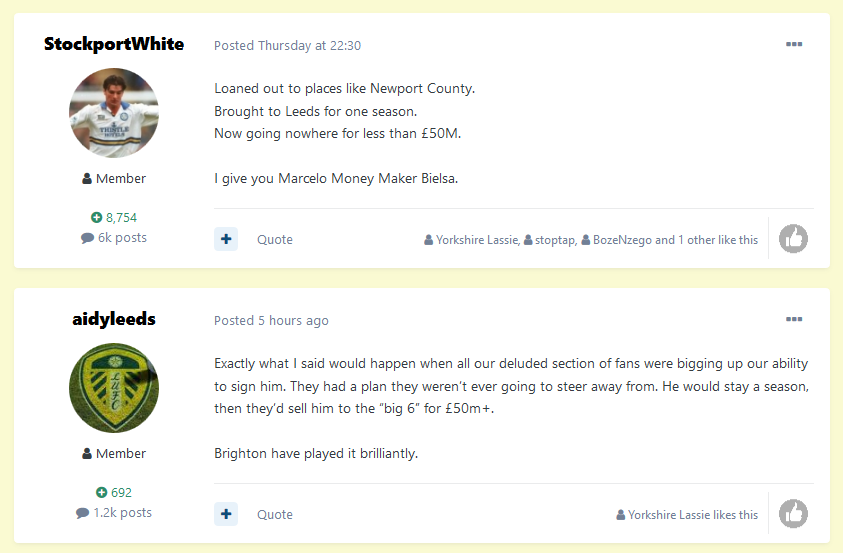The height and width of the screenshot is (553, 843).
Task: View StockportWhite's avatar picture
Action: pyautogui.click(x=114, y=113)
